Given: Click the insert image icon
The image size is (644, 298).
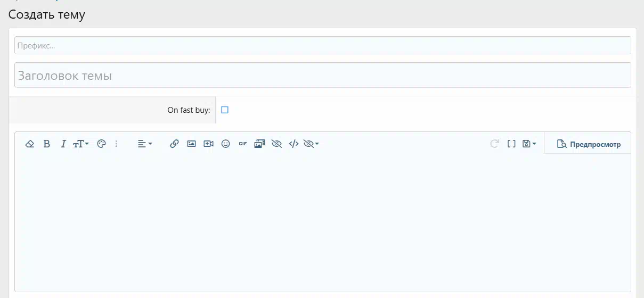Looking at the screenshot, I should tap(191, 144).
